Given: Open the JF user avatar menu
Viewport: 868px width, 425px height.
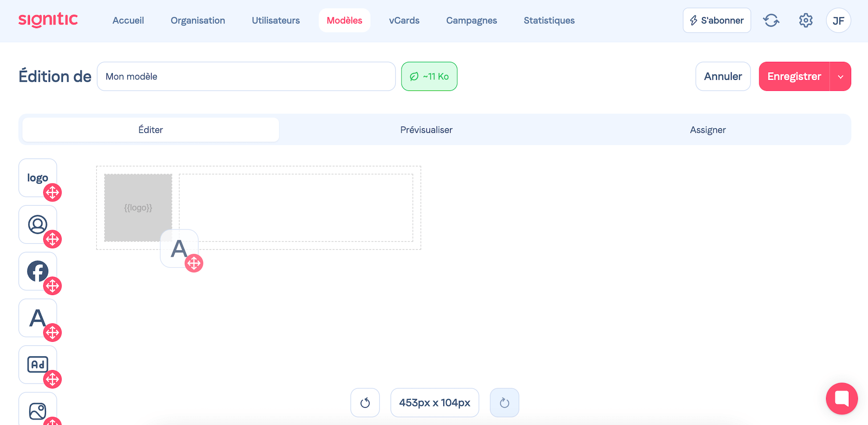Looking at the screenshot, I should click(x=838, y=20).
